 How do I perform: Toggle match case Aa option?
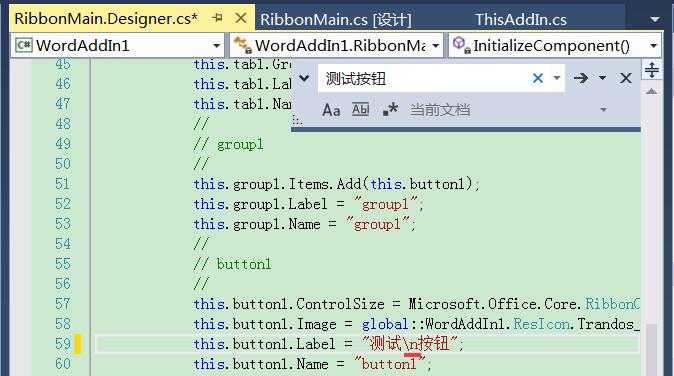[331, 110]
